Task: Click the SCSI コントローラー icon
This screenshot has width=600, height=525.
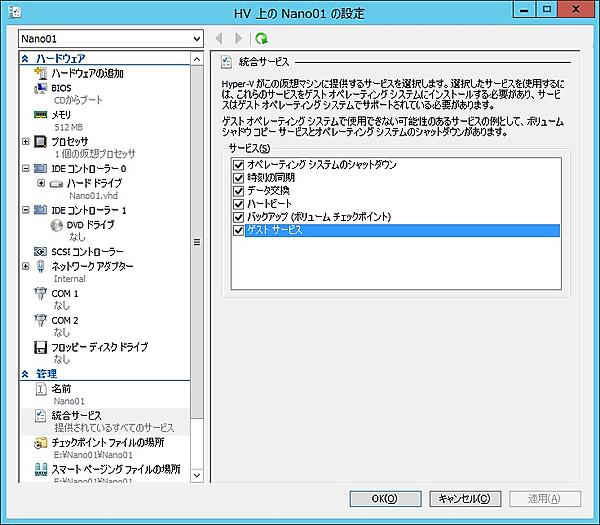Action: point(41,251)
